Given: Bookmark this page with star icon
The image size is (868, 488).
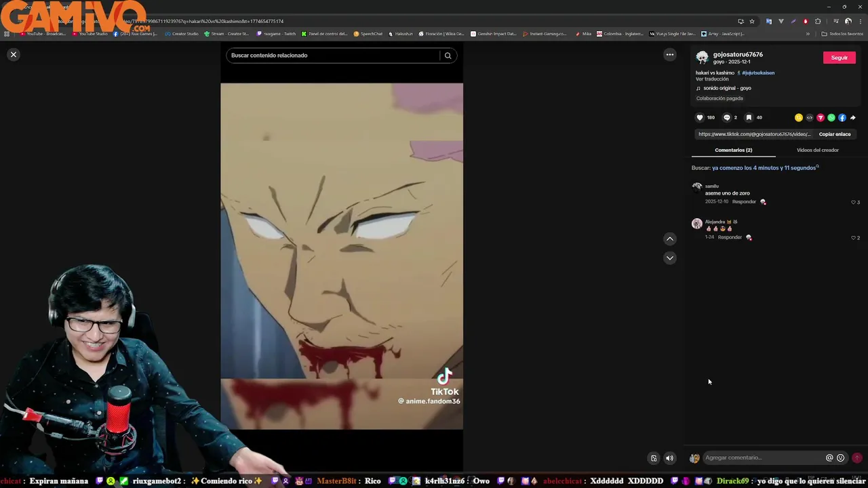Looking at the screenshot, I should click(x=752, y=21).
